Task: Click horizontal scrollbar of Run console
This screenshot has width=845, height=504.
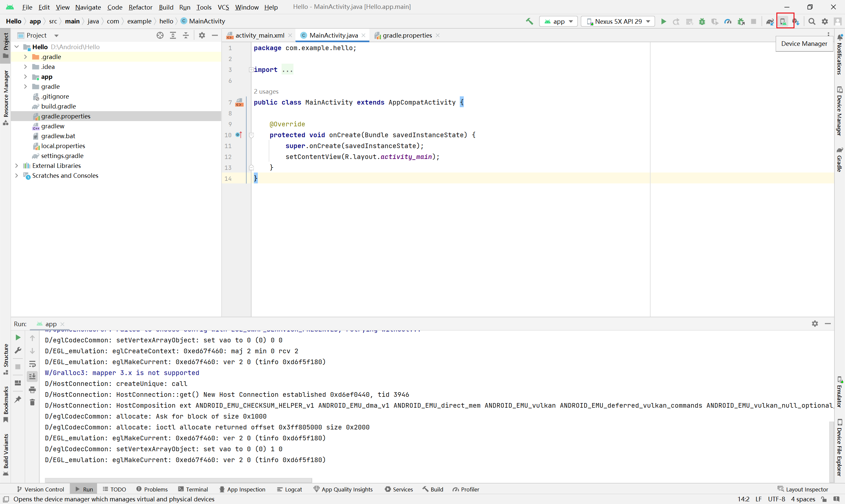Action: coord(178,480)
